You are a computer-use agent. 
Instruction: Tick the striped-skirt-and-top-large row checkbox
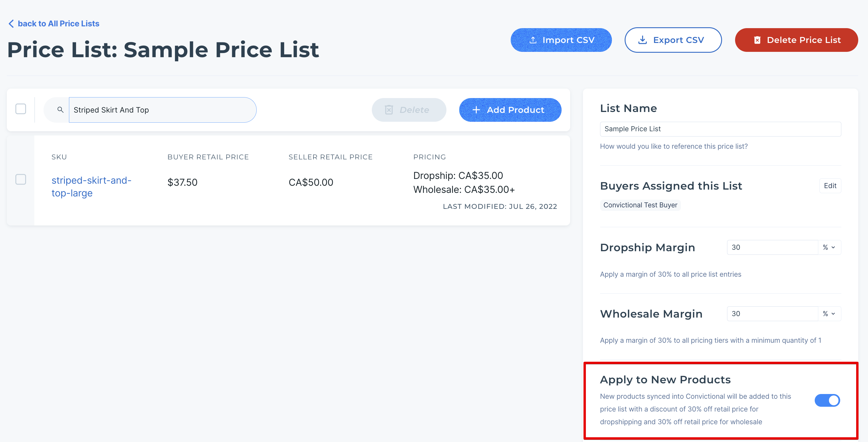coord(21,179)
